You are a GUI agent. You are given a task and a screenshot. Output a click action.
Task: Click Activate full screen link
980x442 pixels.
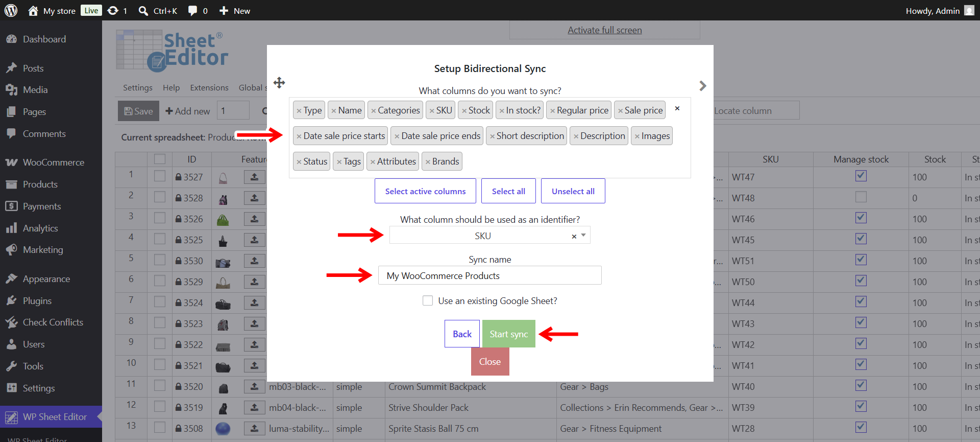click(x=605, y=30)
